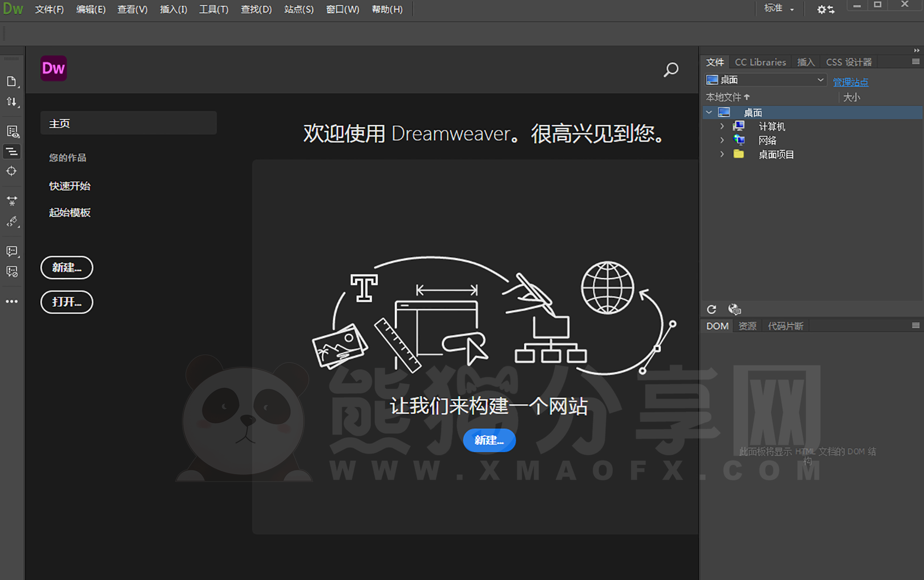924x580 pixels.
Task: Refresh the Files panel with circular-arrow icon
Action: (711, 309)
